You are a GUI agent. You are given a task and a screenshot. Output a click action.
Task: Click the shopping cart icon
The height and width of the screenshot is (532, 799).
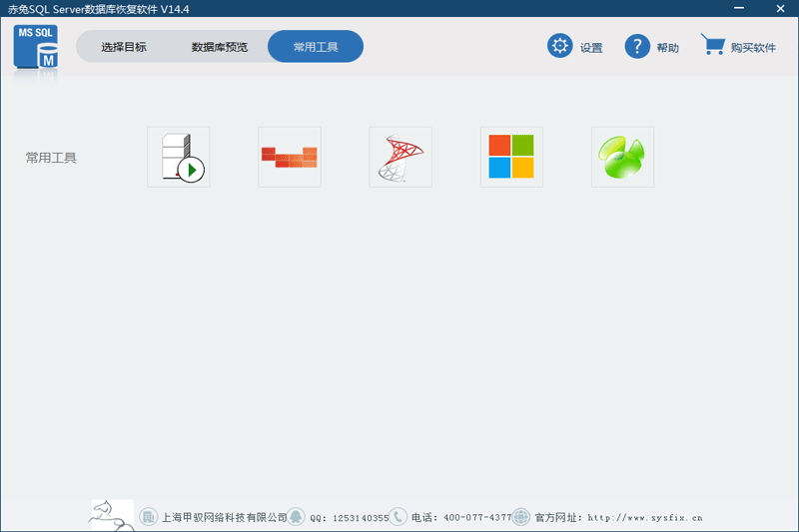coord(713,45)
